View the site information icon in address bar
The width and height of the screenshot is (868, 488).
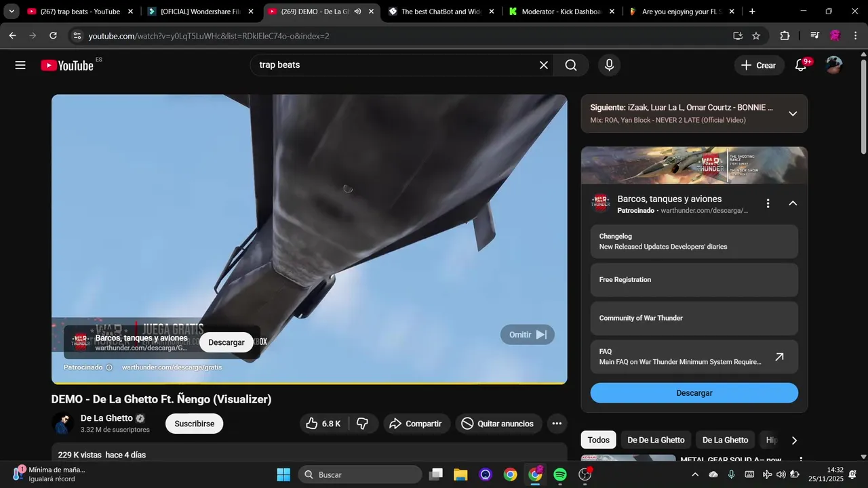77,36
